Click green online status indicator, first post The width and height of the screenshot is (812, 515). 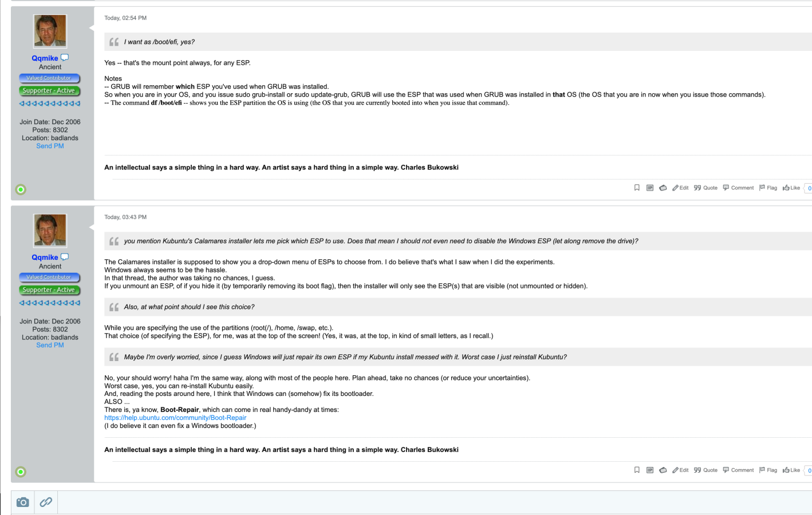[21, 189]
